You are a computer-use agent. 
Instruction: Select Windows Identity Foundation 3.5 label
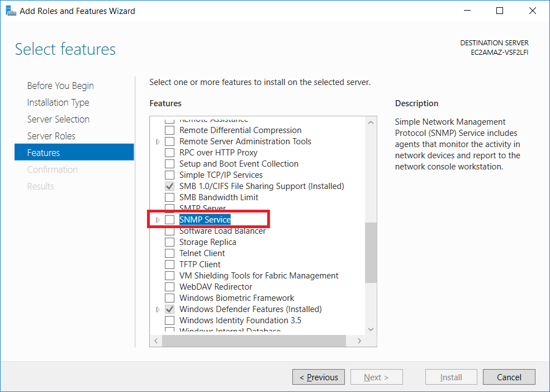[x=240, y=320]
